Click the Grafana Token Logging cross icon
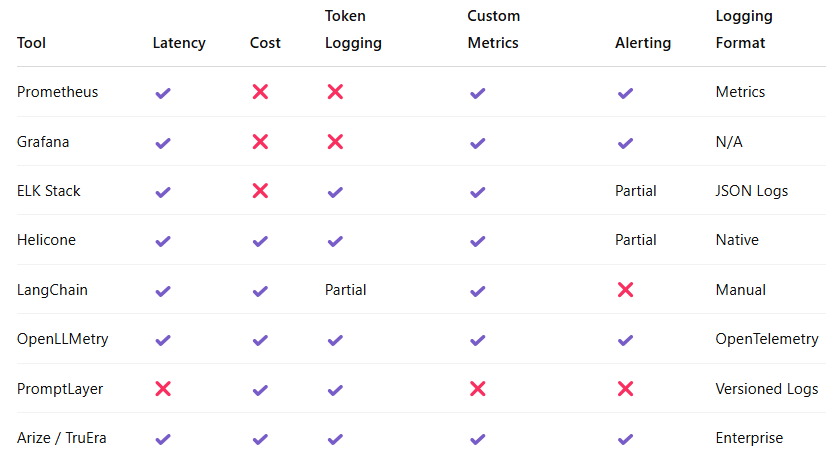The image size is (837, 454). point(335,142)
